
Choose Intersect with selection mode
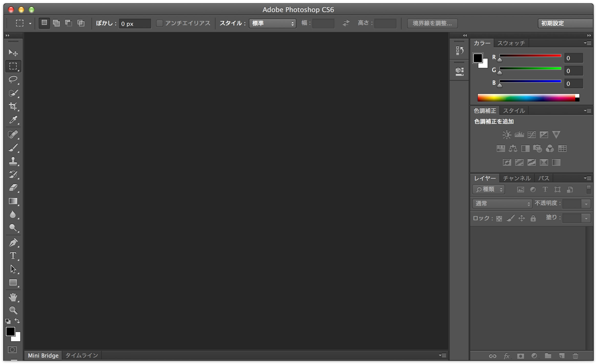tap(81, 23)
